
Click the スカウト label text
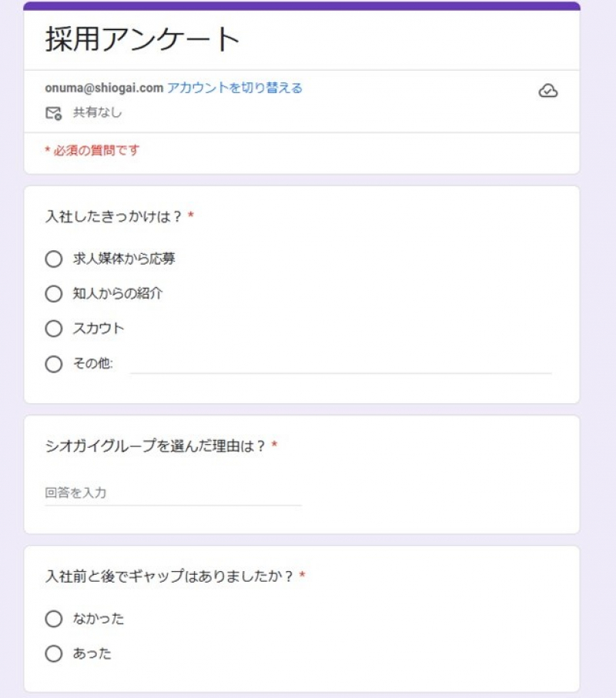point(99,329)
